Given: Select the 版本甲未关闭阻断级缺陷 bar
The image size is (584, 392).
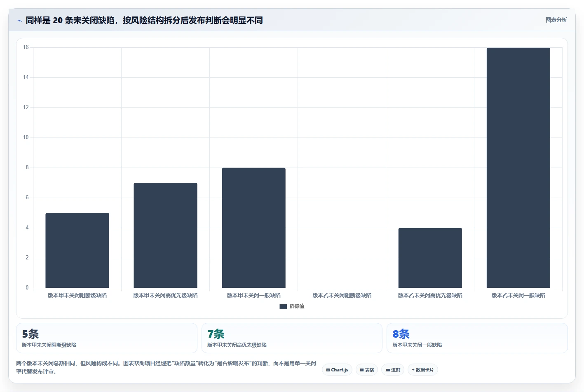Looking at the screenshot, I should [77, 250].
